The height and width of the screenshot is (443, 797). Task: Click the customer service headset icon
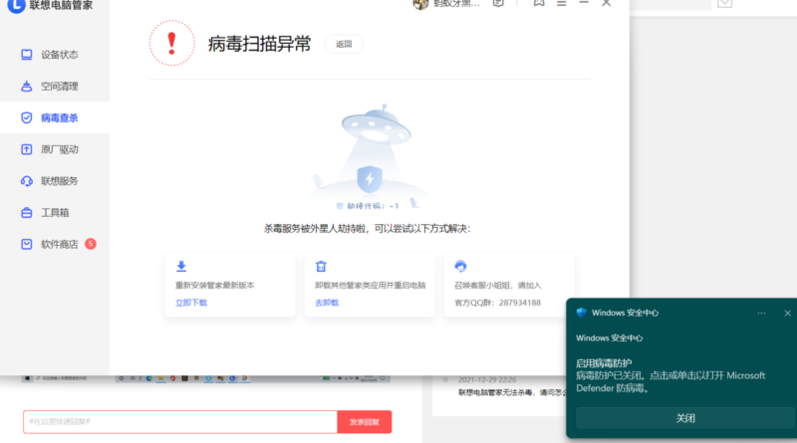click(x=461, y=266)
